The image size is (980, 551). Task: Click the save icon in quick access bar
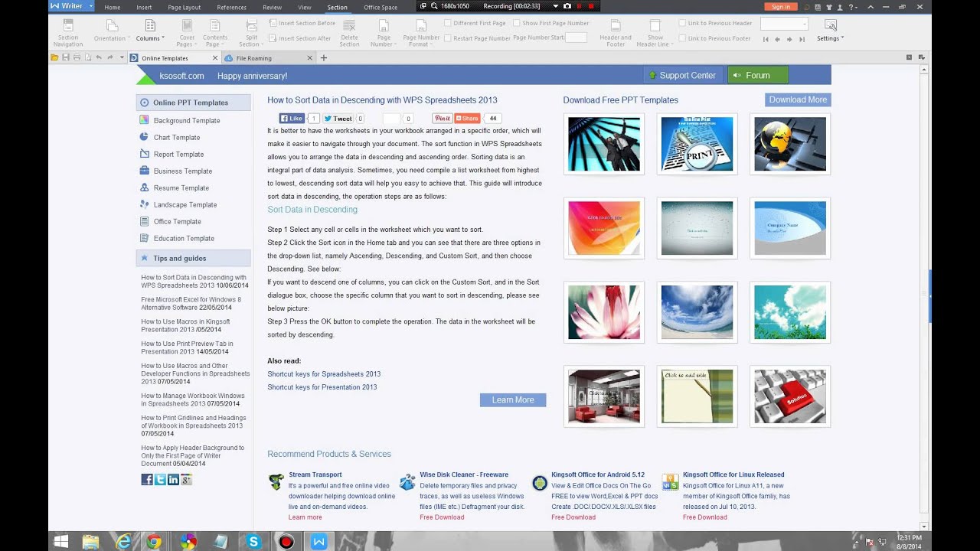tap(66, 57)
